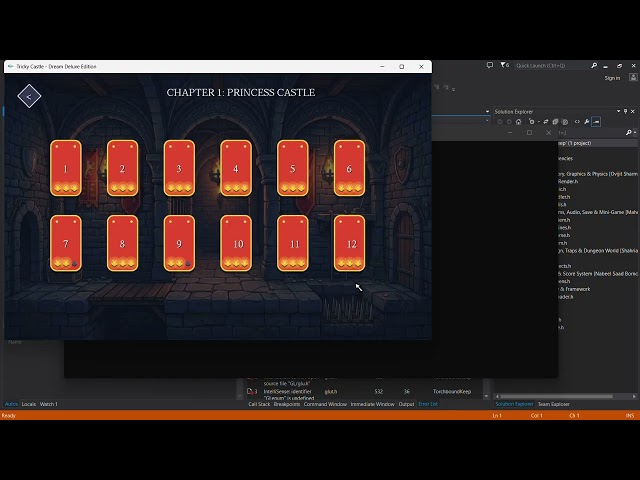Viewport: 640px width, 480px height.
Task: Close the Solution Explorer panel
Action: 633,111
